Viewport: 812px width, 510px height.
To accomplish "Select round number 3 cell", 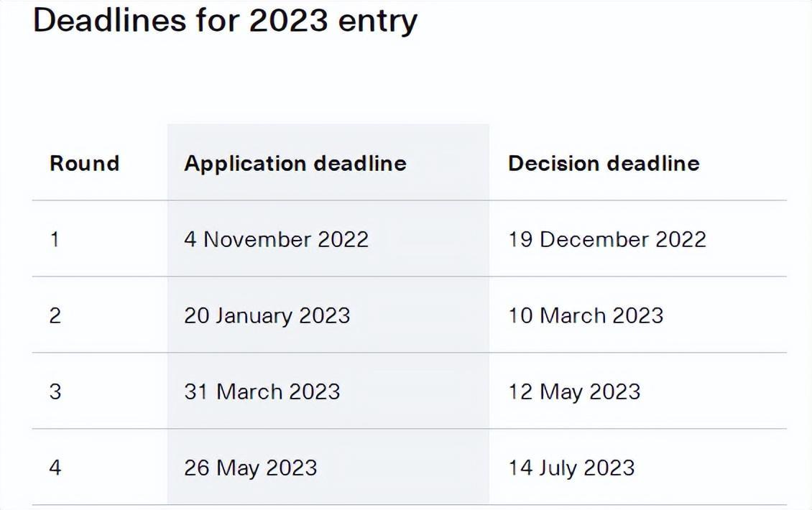I will (55, 392).
